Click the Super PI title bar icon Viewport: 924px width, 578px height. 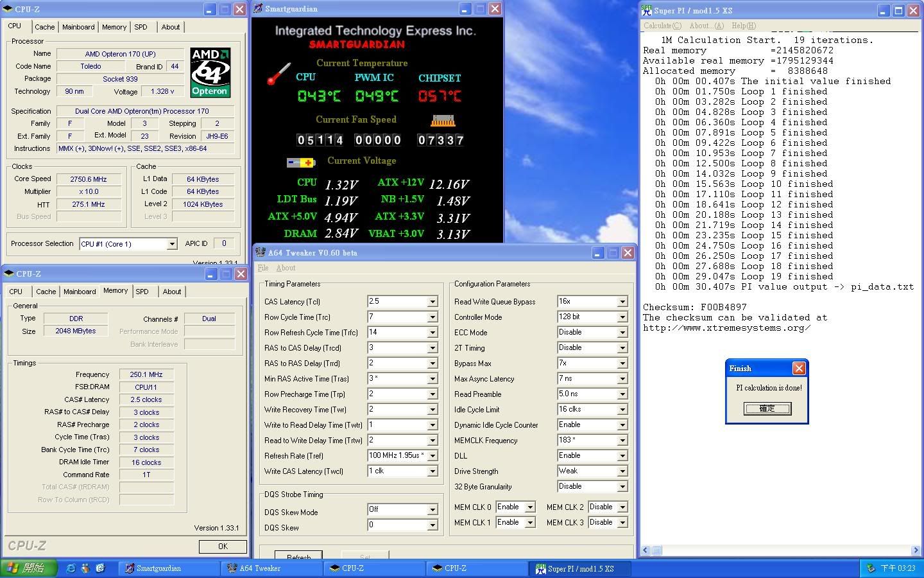647,10
